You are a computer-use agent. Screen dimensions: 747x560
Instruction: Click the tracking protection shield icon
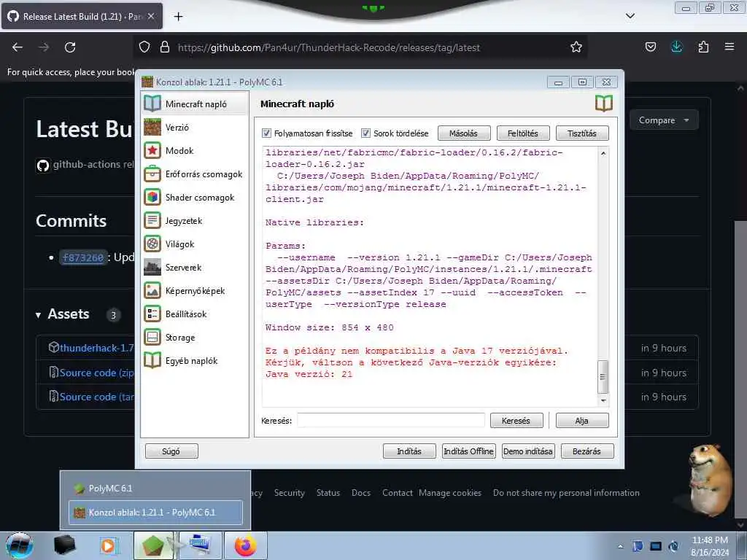pos(144,47)
